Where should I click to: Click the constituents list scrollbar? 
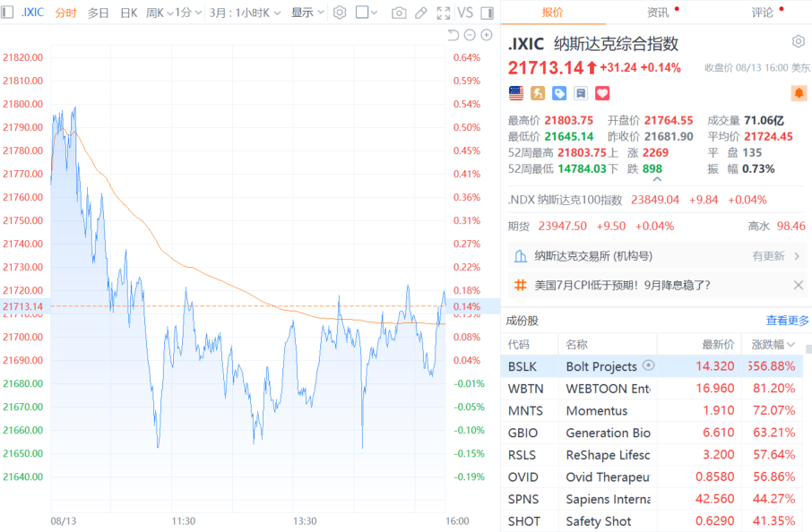click(808, 349)
